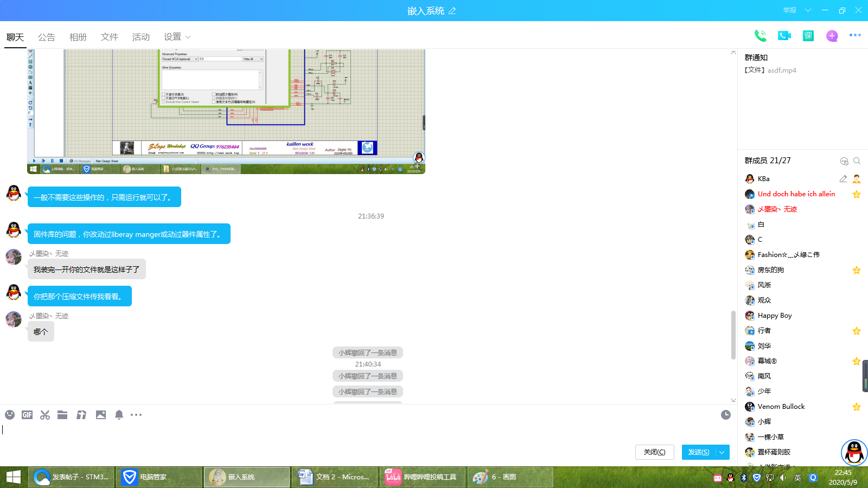
Task: Open the 活动 tab
Action: pos(141,37)
